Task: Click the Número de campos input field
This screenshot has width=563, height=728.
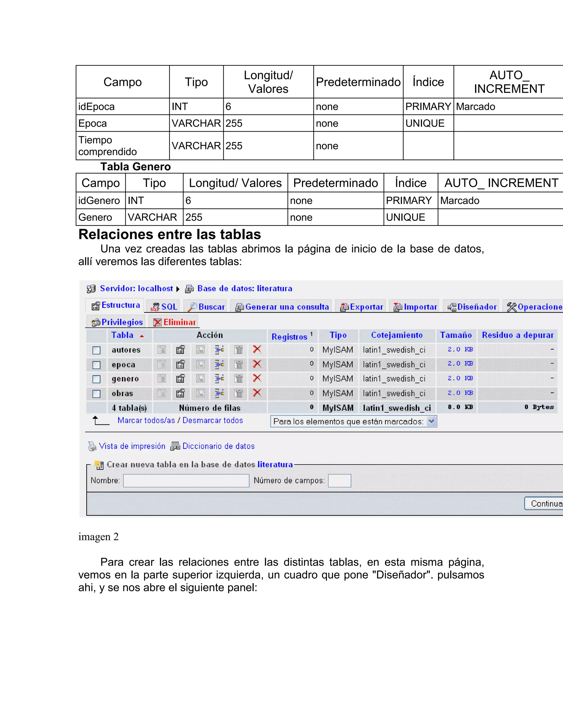Action: [x=340, y=481]
